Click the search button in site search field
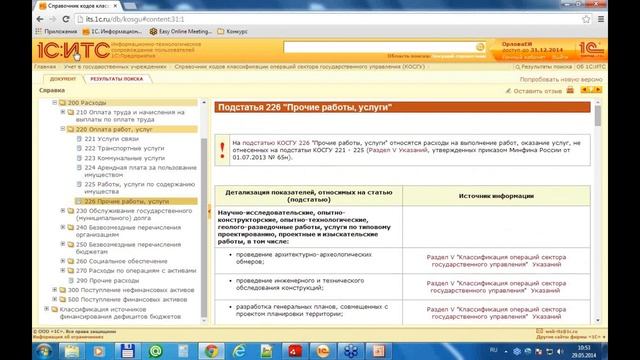This screenshot has height=360, width=640. tap(480, 47)
